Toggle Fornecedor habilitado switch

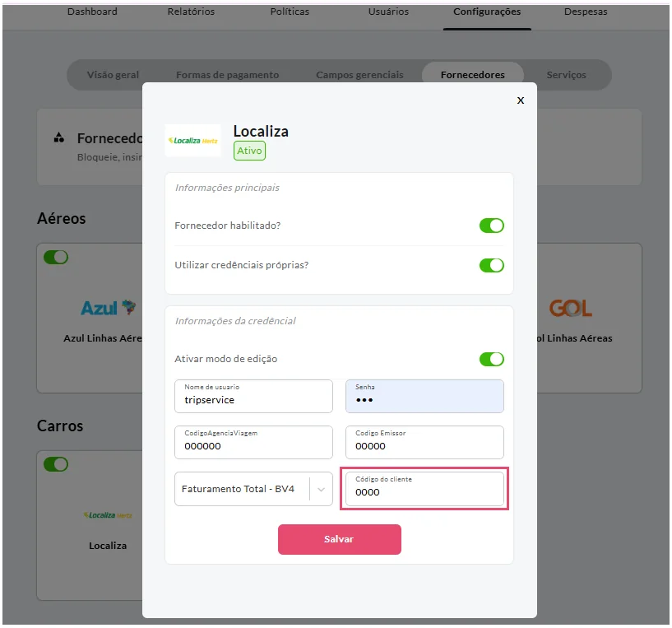click(x=491, y=226)
